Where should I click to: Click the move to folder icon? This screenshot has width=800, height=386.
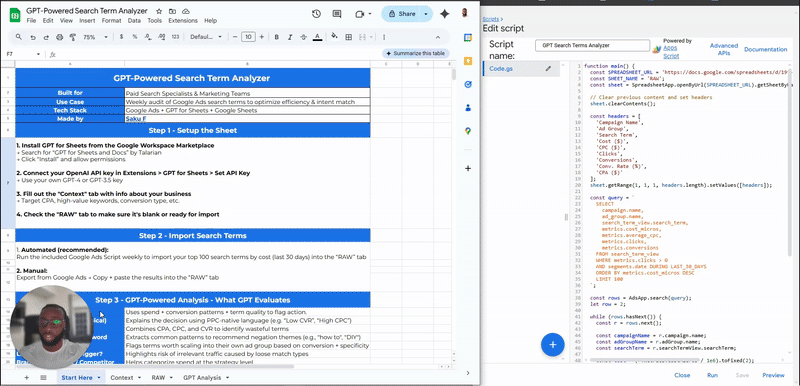point(172,11)
